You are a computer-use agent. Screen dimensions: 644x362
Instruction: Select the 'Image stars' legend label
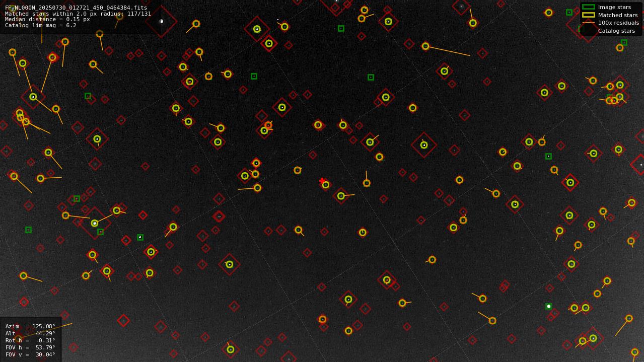[x=614, y=7]
